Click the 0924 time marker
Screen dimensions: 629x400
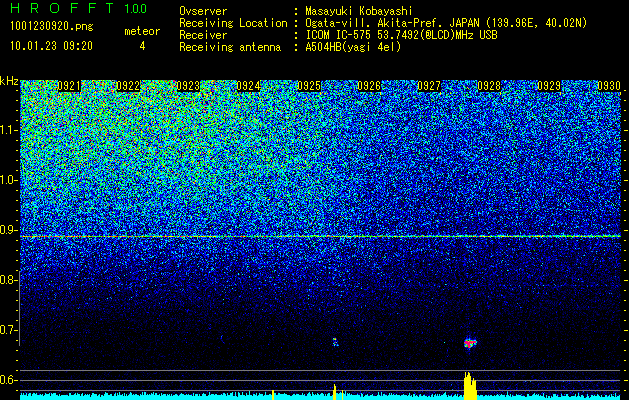pos(248,86)
